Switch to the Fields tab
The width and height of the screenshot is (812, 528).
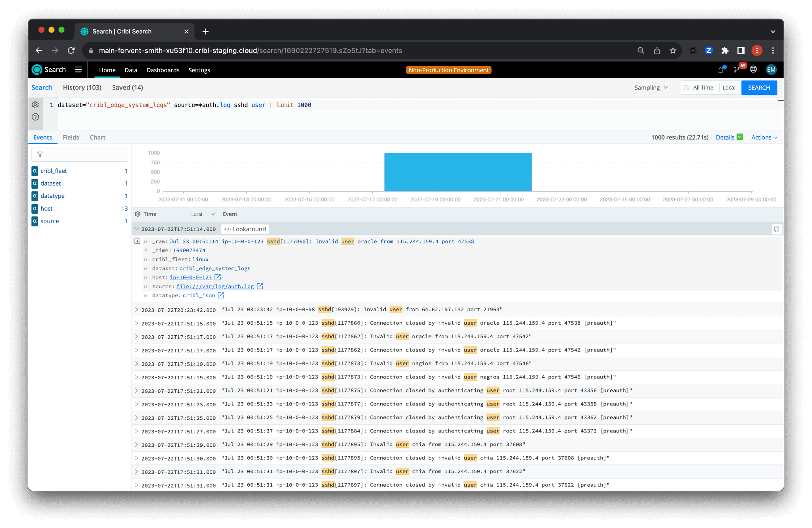pyautogui.click(x=71, y=138)
